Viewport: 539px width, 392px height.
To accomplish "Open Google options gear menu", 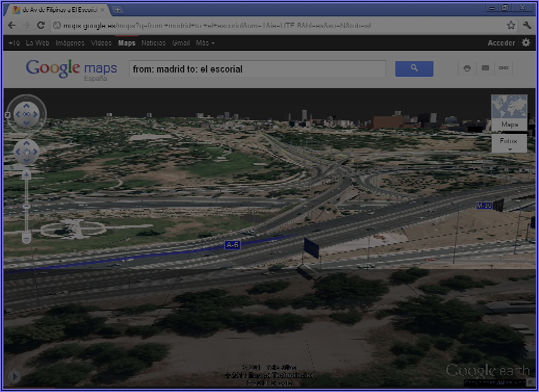I will [x=525, y=43].
